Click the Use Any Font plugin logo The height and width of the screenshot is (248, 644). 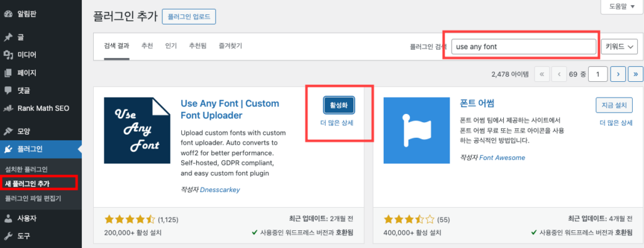tap(137, 130)
